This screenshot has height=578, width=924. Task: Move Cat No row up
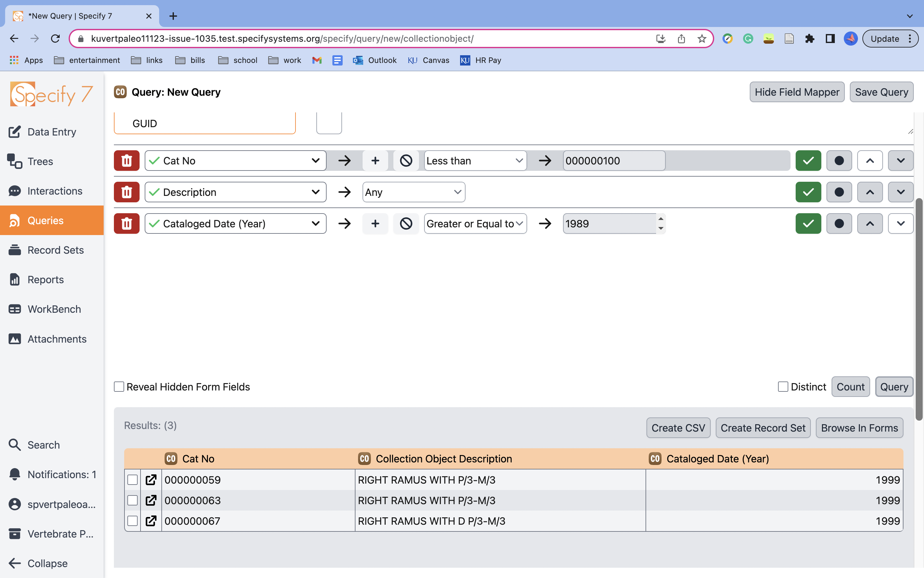(870, 161)
